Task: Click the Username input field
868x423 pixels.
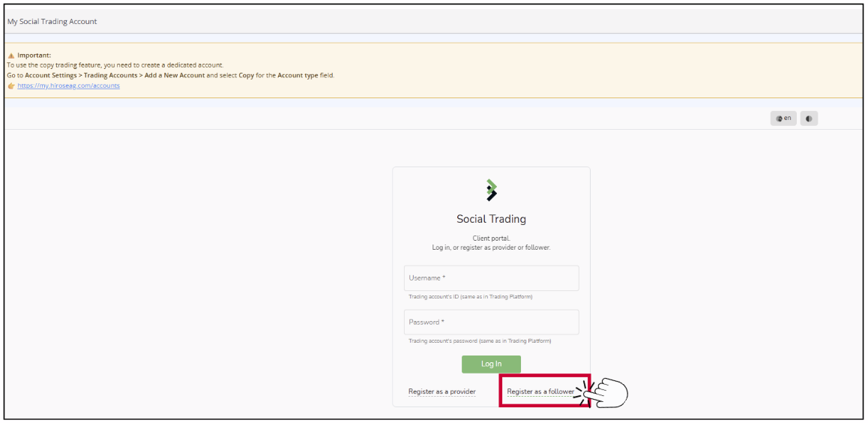Action: coord(491,278)
